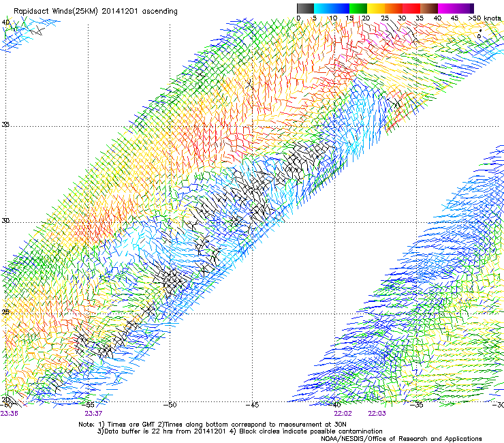Click the latitude label '25'
504x443 pixels.
5,311
